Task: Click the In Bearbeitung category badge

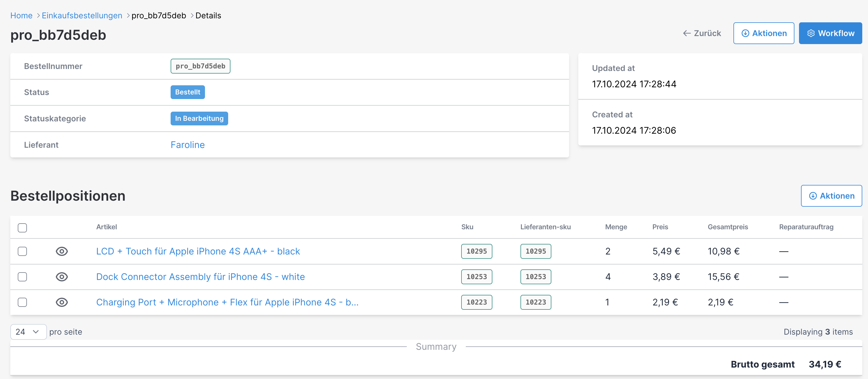Action: [199, 118]
